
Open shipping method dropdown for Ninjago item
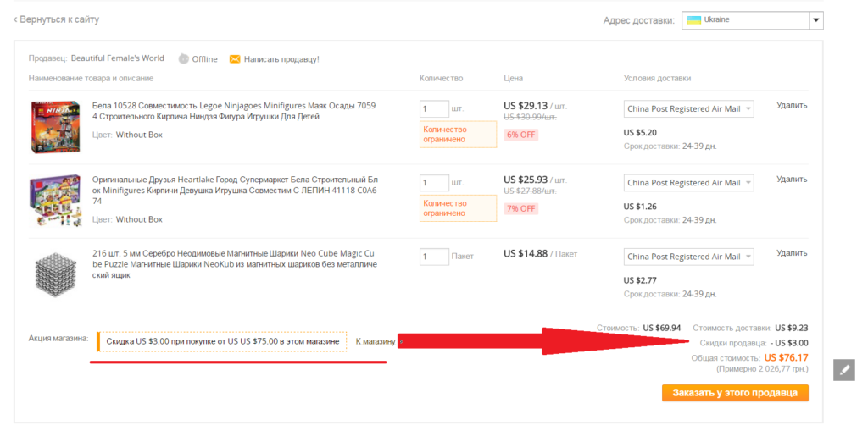pyautogui.click(x=688, y=109)
